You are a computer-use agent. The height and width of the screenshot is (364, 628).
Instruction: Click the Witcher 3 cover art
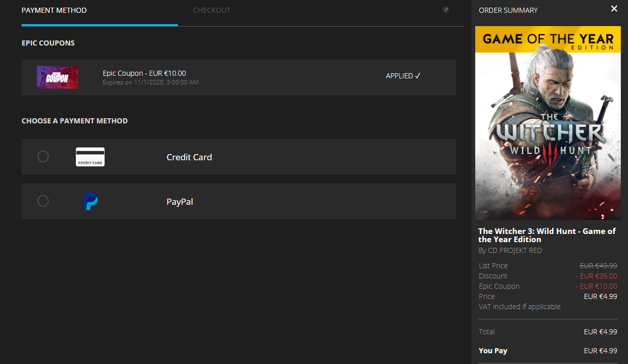coord(548,123)
